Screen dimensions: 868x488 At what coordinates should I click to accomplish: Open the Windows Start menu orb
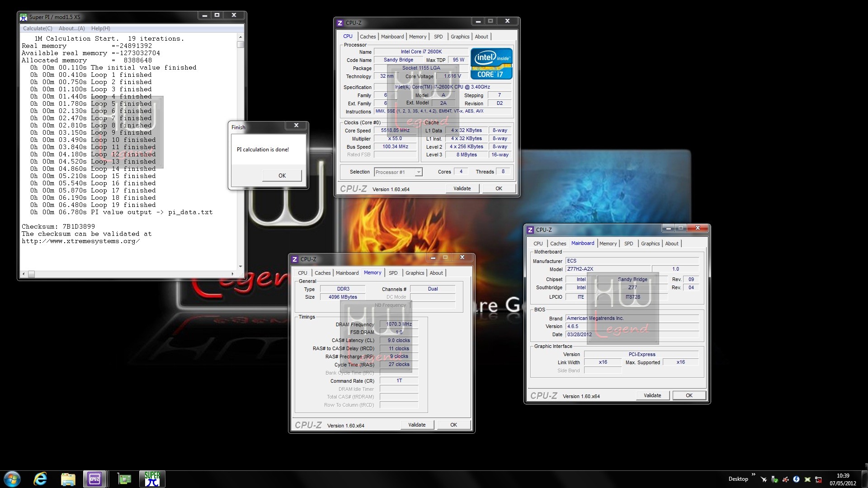(12, 479)
